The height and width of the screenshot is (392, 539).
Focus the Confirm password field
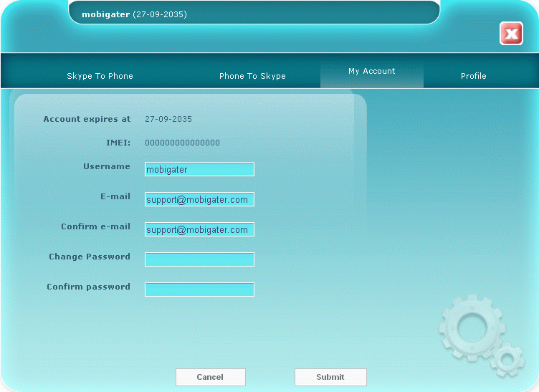[x=199, y=290]
